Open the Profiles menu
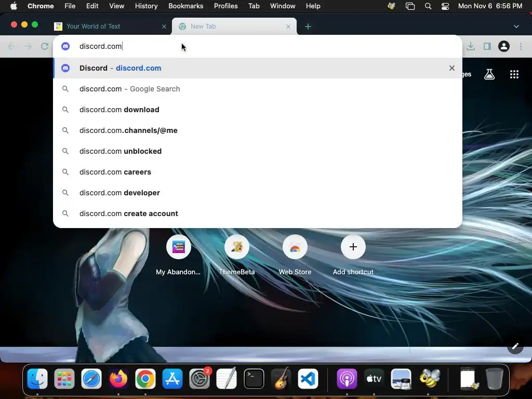Screen dimensions: 532x399 [225, 6]
